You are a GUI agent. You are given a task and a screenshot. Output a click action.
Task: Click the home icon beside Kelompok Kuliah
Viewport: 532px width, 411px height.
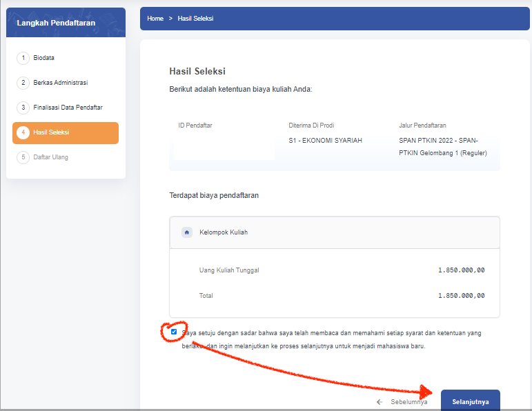187,232
